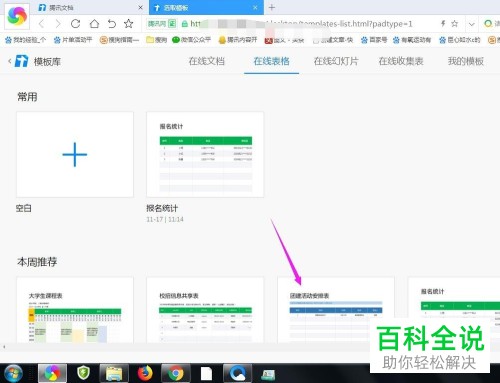The height and width of the screenshot is (383, 500).
Task: Open the 微信公众平 bookmark
Action: pos(191,40)
